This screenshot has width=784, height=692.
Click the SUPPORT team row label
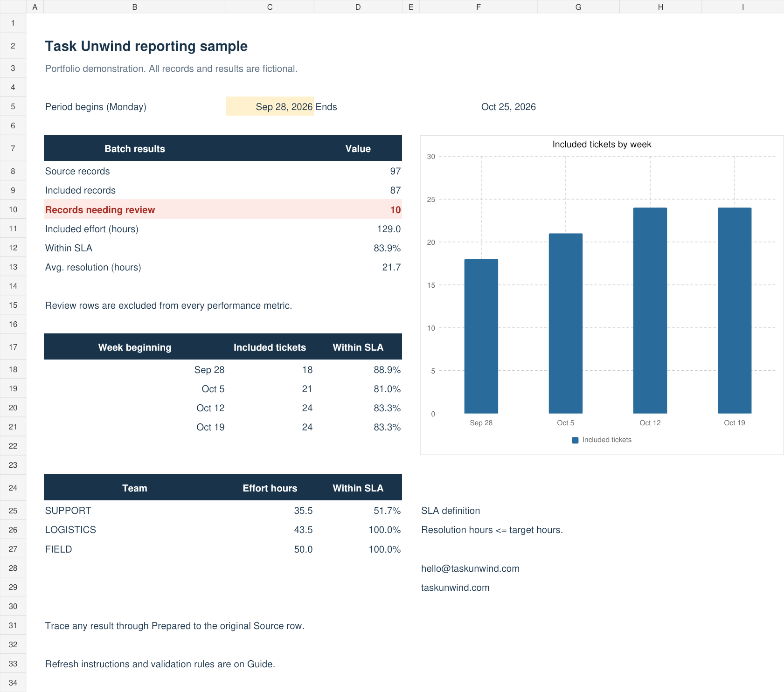68,511
